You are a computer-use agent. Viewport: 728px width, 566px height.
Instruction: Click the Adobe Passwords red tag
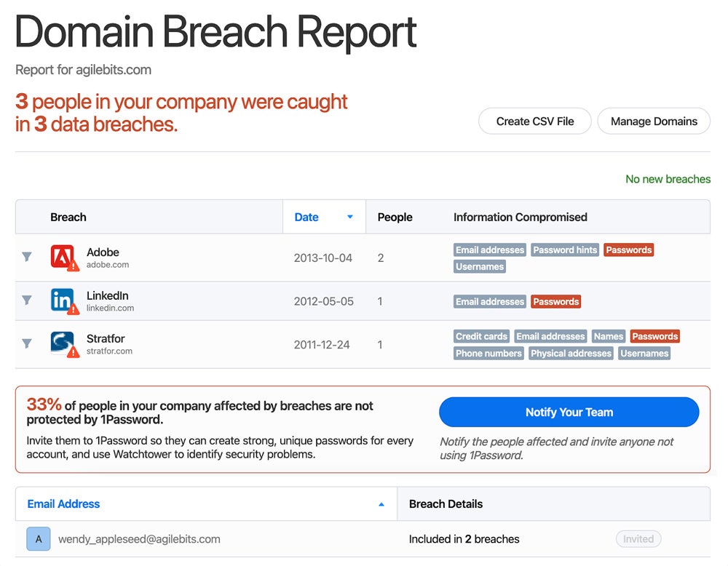(628, 250)
